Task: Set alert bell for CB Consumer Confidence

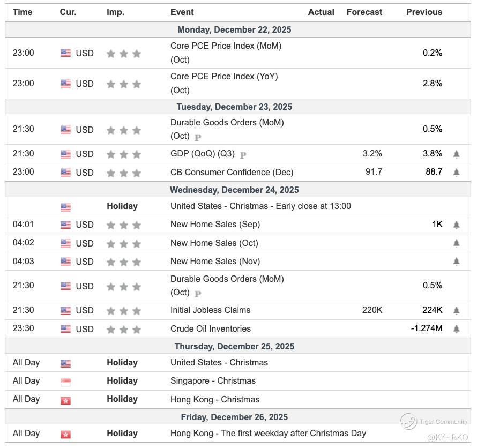Action: [456, 173]
